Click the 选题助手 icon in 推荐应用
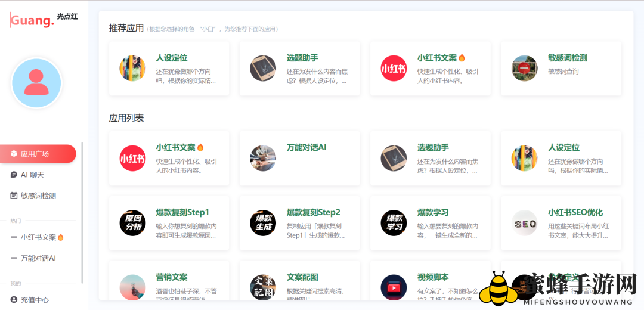Viewport: 644px width, 310px height. pos(263,68)
